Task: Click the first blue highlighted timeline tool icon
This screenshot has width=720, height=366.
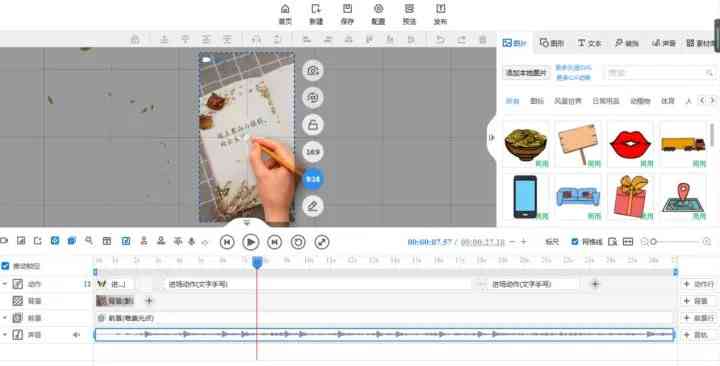Action: 55,241
